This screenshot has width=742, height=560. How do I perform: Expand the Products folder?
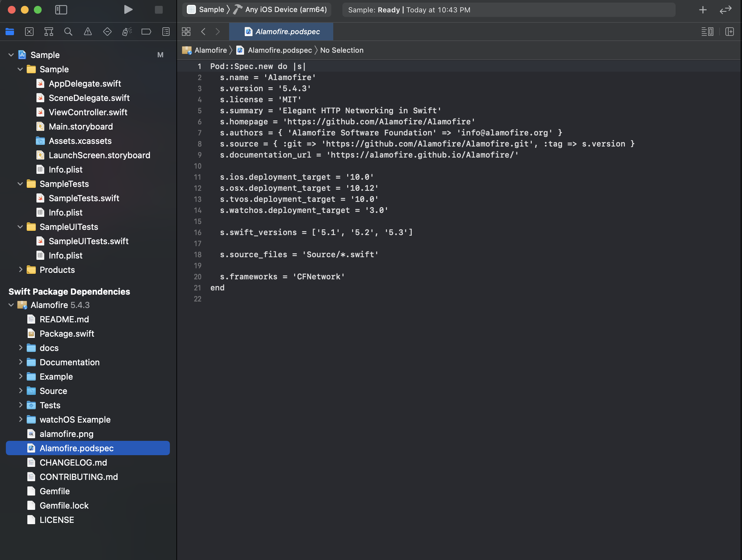21,270
